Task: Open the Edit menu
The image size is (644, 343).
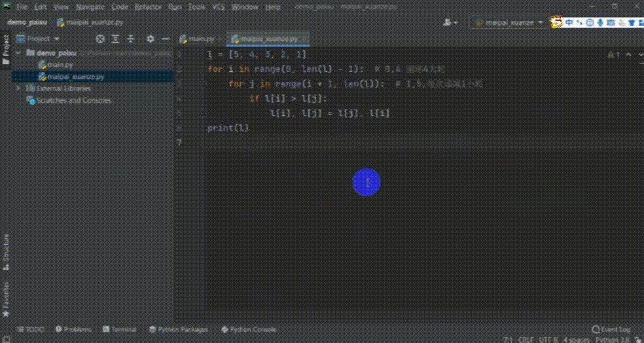Action: click(x=41, y=7)
